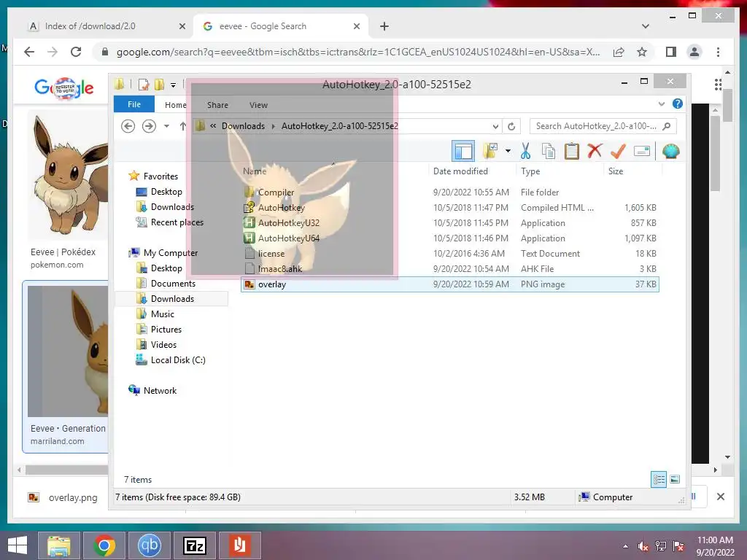Switch to large icons view button
This screenshot has height=560, width=747.
[675, 479]
